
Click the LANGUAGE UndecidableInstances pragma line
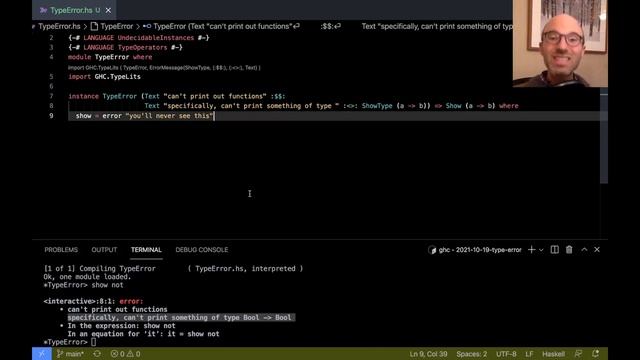(139, 38)
